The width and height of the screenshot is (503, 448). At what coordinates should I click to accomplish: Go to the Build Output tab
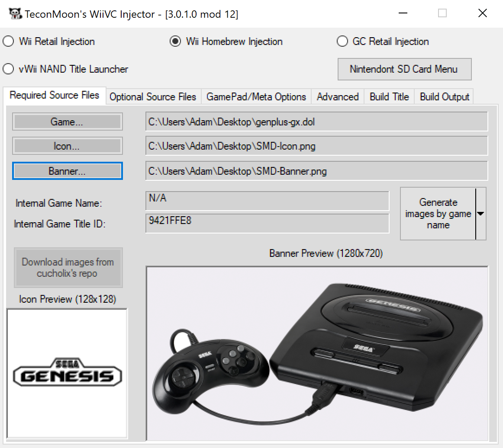click(x=444, y=97)
